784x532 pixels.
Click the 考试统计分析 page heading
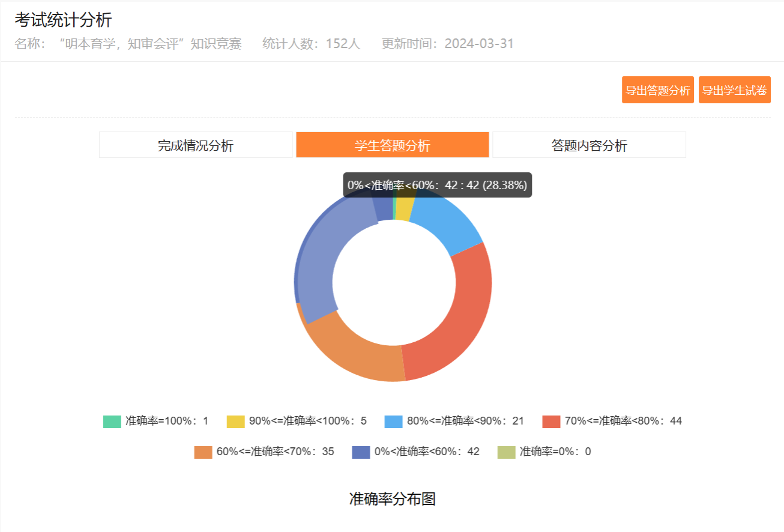(63, 20)
